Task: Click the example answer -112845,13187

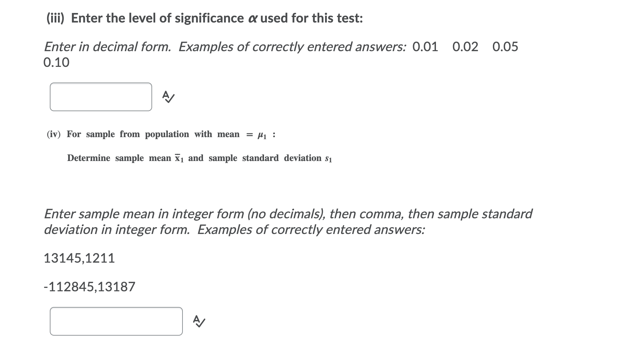Action: [89, 287]
